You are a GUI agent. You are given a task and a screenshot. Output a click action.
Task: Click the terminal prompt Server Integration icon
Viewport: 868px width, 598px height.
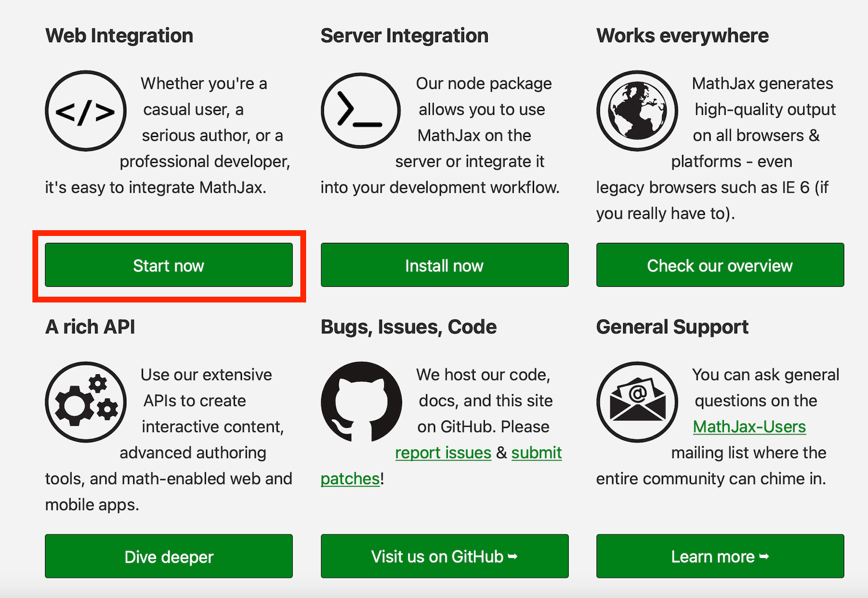pos(361,111)
